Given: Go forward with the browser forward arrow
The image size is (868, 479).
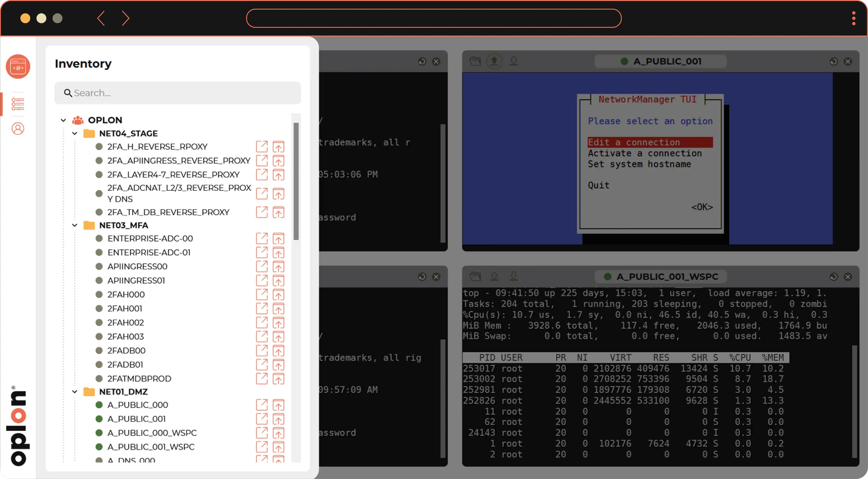Looking at the screenshot, I should coord(125,18).
